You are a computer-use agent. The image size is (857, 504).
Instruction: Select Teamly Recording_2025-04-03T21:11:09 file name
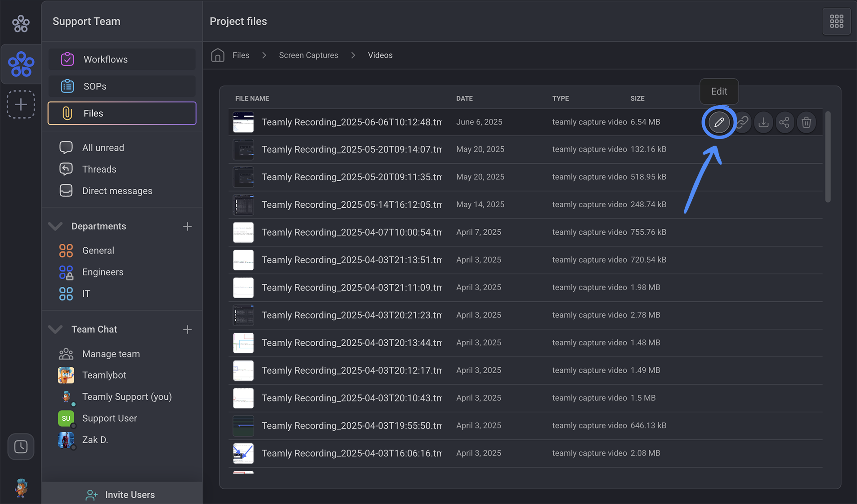click(x=351, y=287)
